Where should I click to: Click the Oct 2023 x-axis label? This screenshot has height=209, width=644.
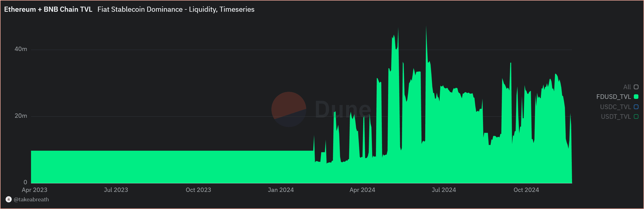[198, 190]
